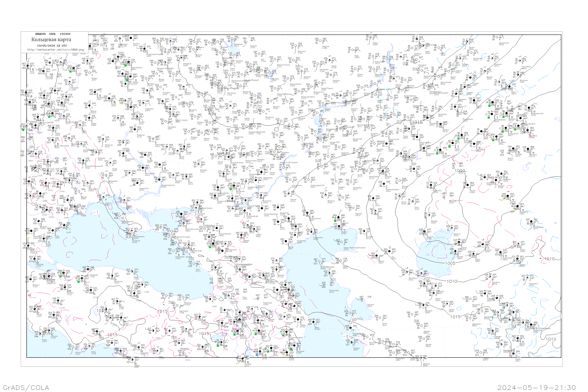Click the Жезказган station marker circle
Image resolution: width=588 pixels, height=392 pixels.
[x=517, y=207]
